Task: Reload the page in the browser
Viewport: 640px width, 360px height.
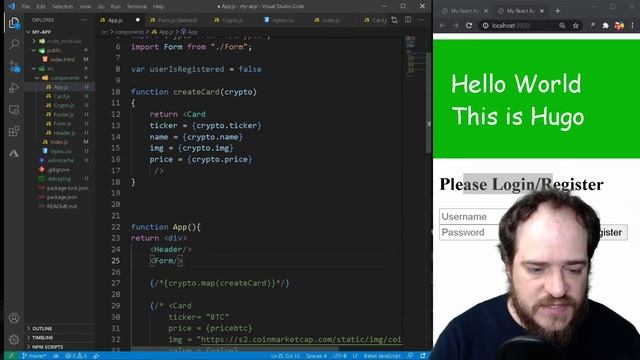Action: [x=469, y=26]
